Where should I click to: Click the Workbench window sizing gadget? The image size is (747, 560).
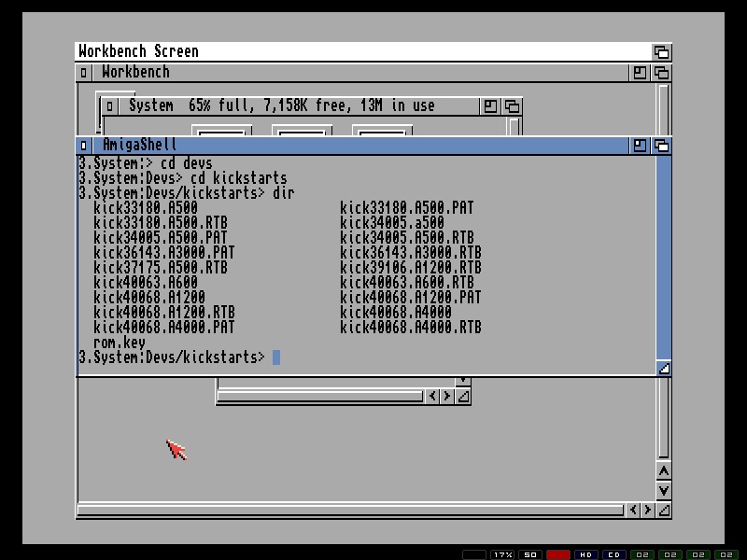point(664,510)
